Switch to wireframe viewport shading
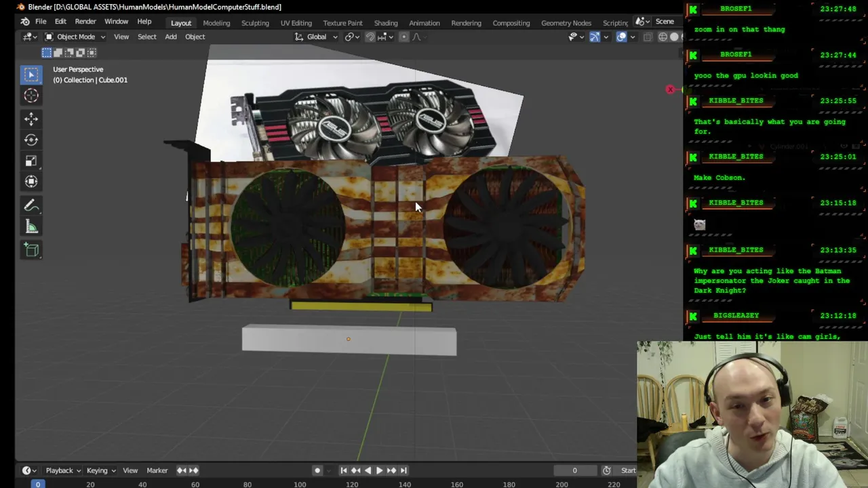The width and height of the screenshot is (868, 488). 663,37
